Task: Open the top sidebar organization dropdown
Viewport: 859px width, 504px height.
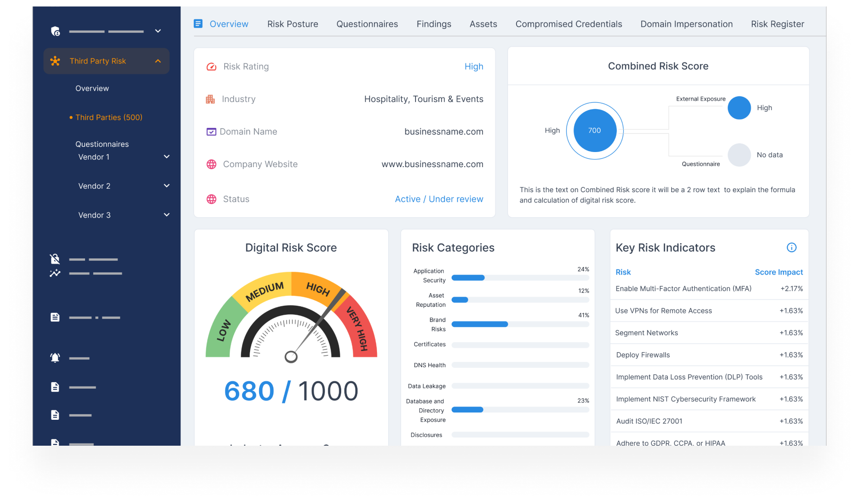Action: pos(158,31)
